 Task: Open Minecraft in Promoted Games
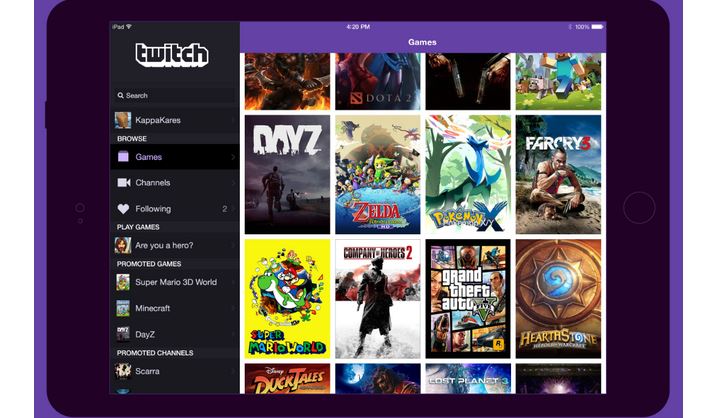click(x=175, y=309)
